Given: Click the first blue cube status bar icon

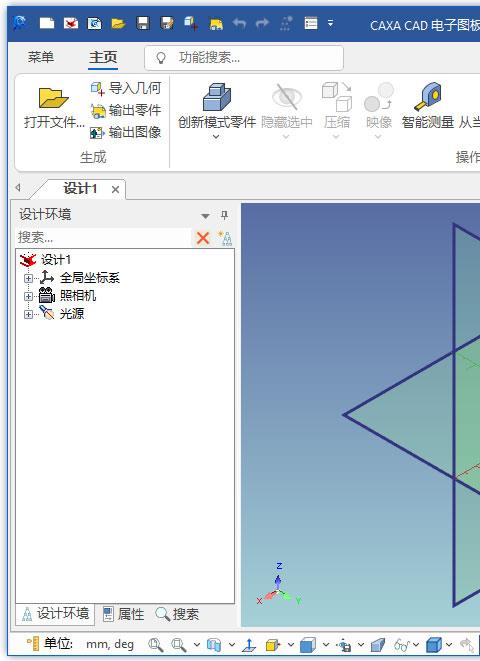Looking at the screenshot, I should pyautogui.click(x=308, y=645).
